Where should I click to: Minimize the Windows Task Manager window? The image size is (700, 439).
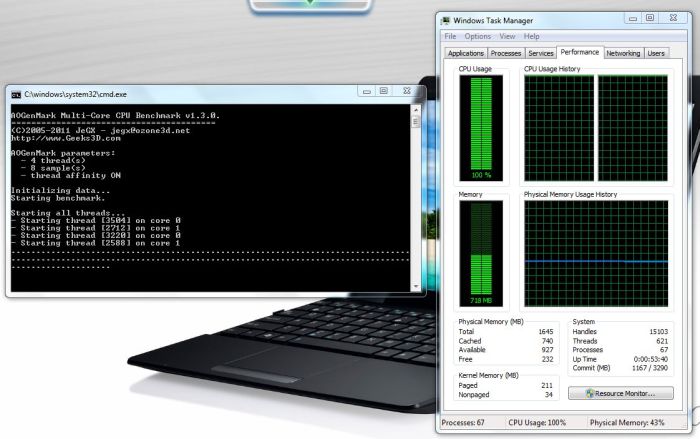click(633, 18)
